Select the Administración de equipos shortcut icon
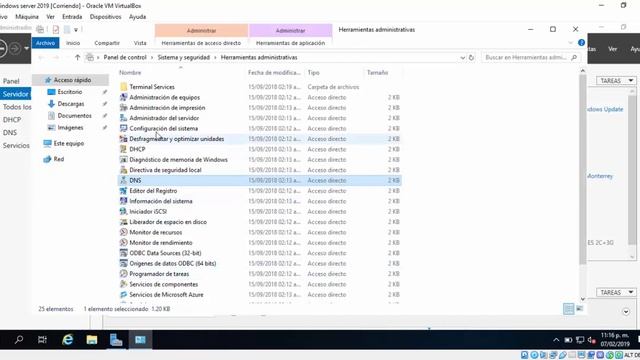This screenshot has height=360, width=640. click(x=124, y=97)
